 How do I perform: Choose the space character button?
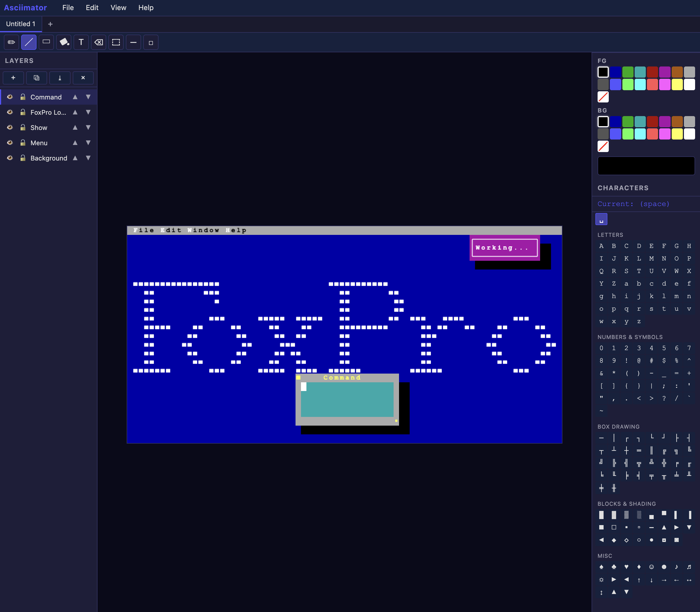(601, 219)
